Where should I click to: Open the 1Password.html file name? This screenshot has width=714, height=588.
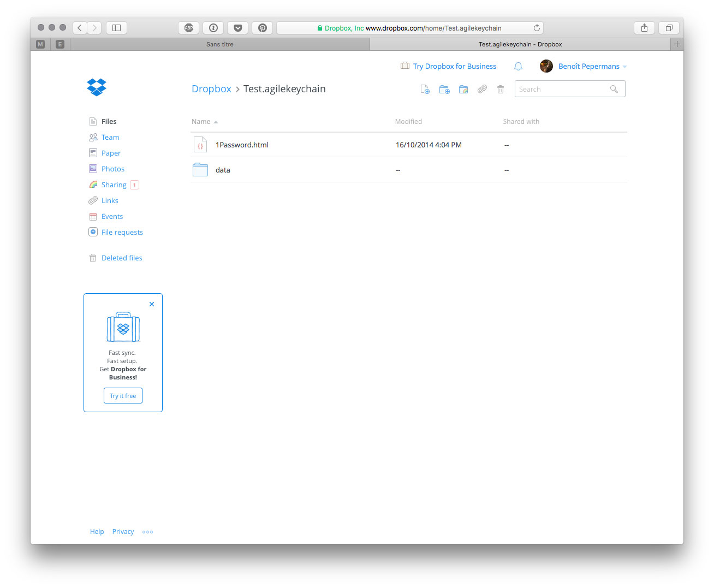click(242, 145)
